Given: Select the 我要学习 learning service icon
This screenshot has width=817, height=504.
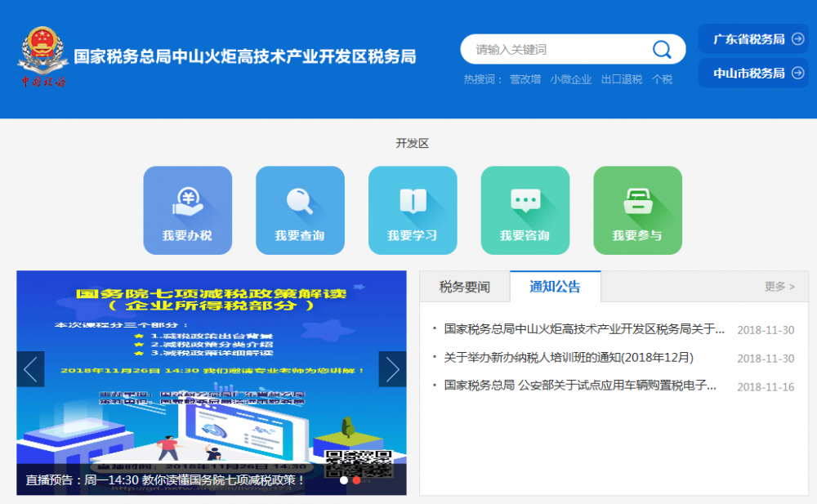Looking at the screenshot, I should pos(413,210).
